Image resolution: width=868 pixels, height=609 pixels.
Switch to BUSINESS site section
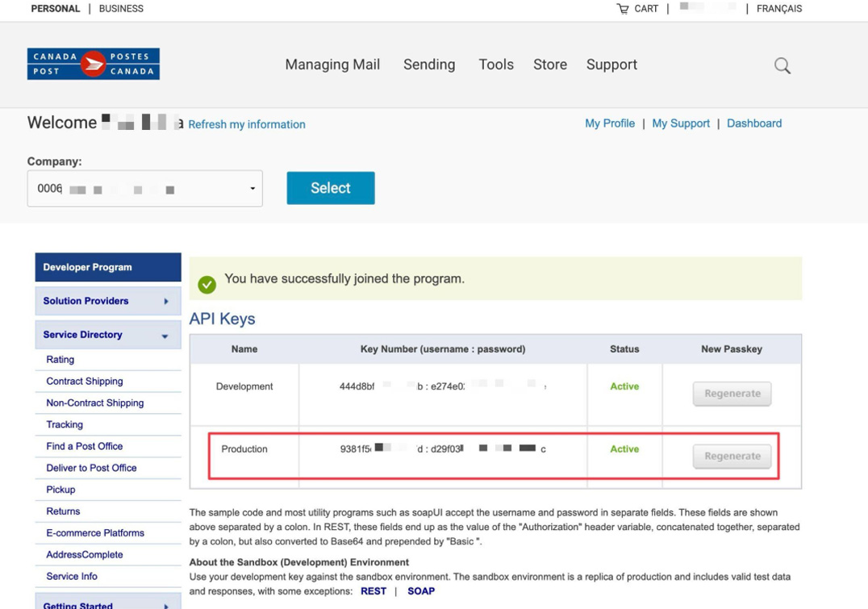pyautogui.click(x=121, y=9)
